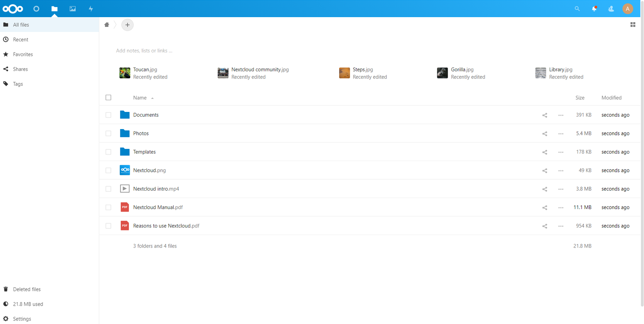
Task: Click the Templates folder icon
Action: [x=125, y=152]
